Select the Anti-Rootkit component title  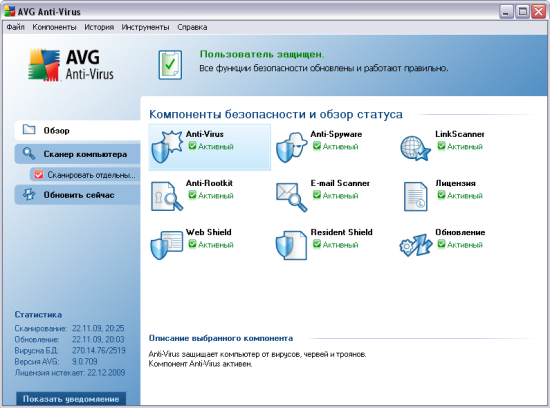(x=209, y=183)
